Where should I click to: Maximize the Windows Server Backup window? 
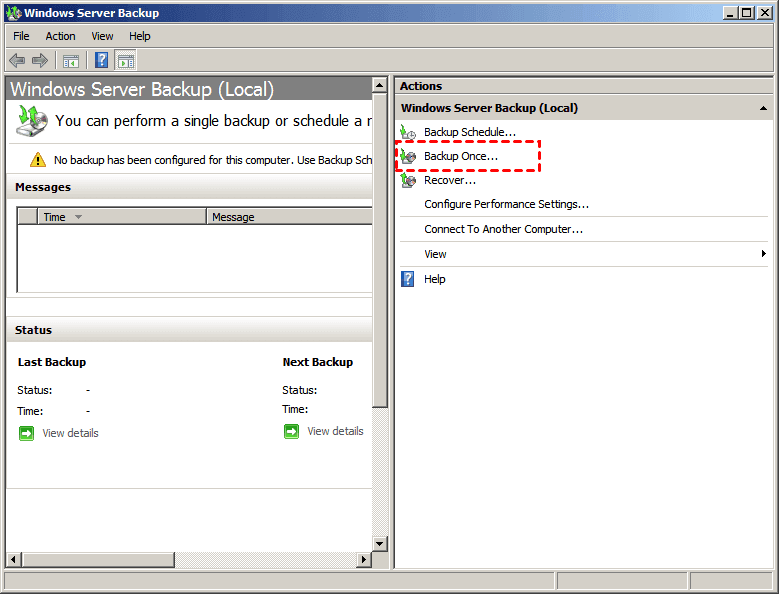click(x=747, y=13)
